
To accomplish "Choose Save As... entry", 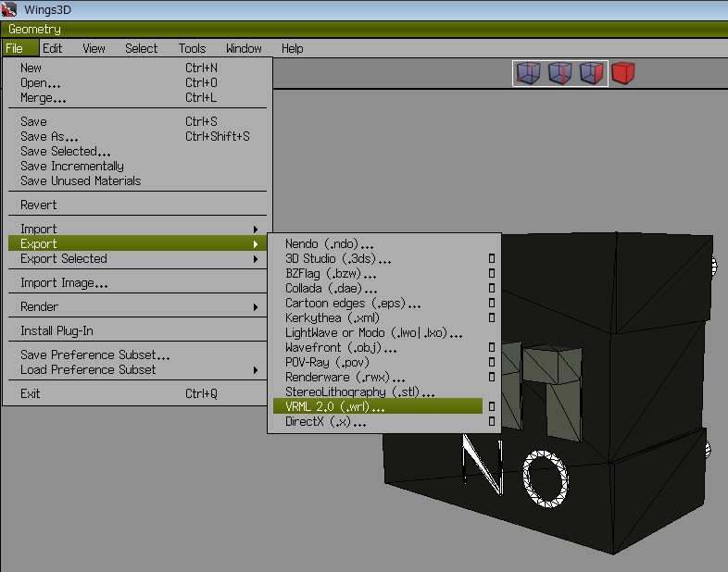I will click(137, 136).
